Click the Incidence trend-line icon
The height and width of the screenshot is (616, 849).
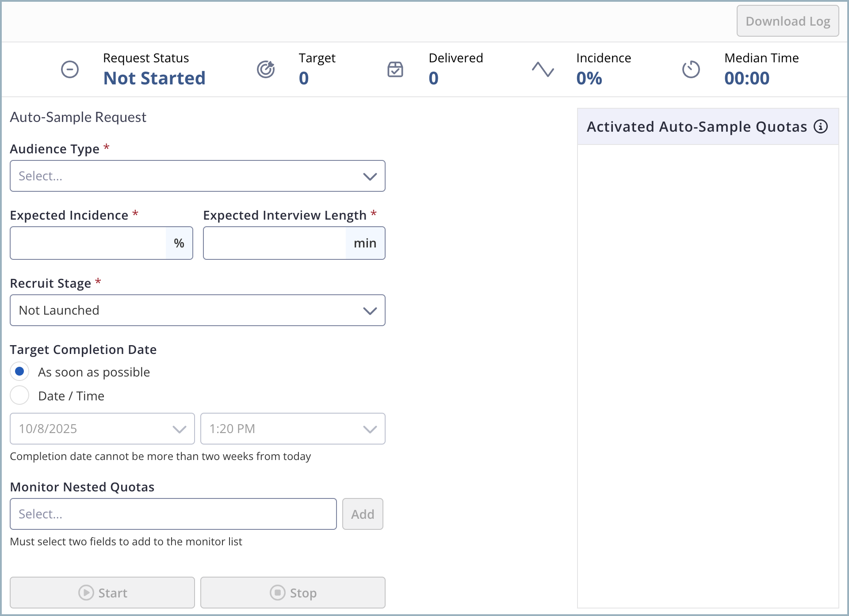coord(543,69)
